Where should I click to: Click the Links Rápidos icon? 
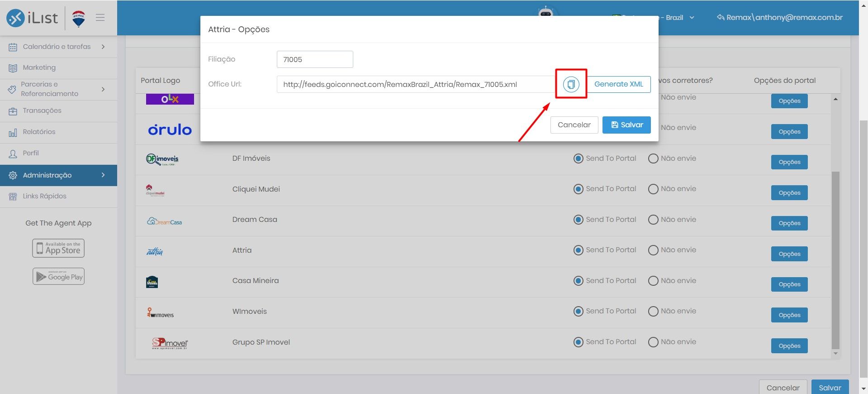point(13,197)
